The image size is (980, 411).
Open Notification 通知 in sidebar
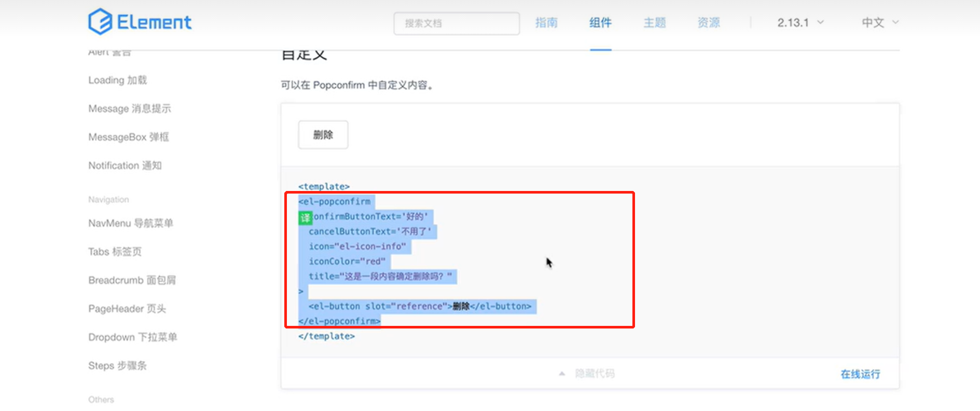click(x=125, y=166)
